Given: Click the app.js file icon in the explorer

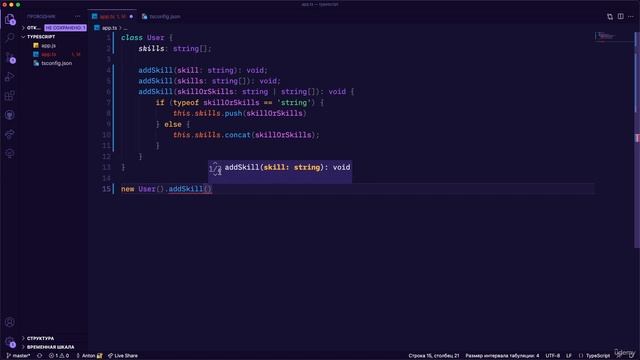Looking at the screenshot, I should [36, 45].
